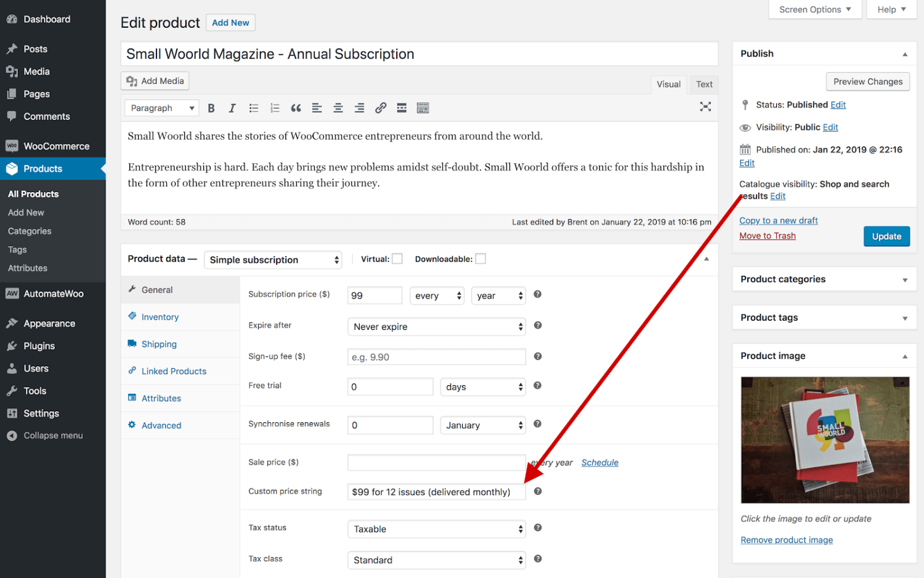Enable the Virtual product checkbox
This screenshot has height=578, width=924.
(x=397, y=259)
